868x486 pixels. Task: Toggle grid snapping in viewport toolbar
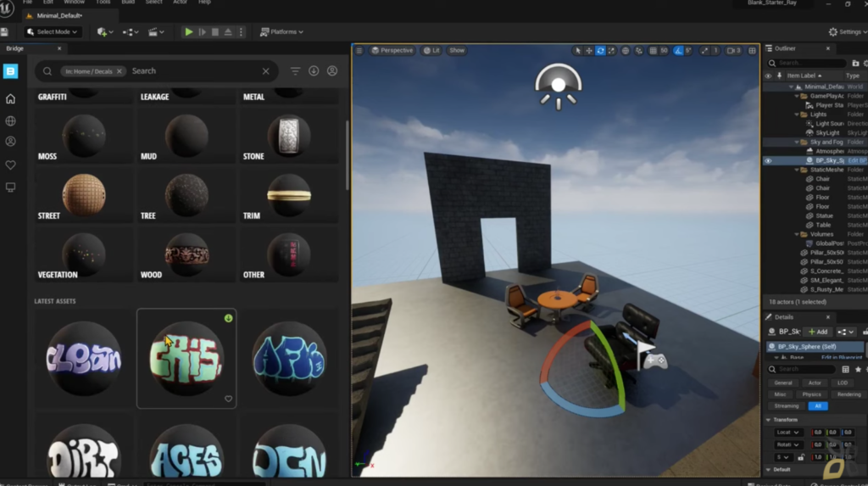[x=654, y=50]
